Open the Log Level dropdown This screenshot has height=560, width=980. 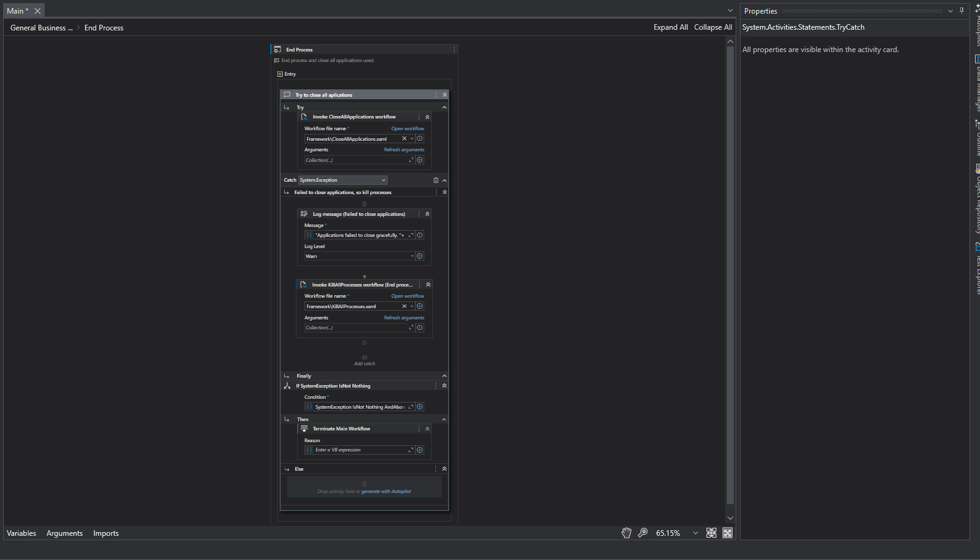coord(412,256)
